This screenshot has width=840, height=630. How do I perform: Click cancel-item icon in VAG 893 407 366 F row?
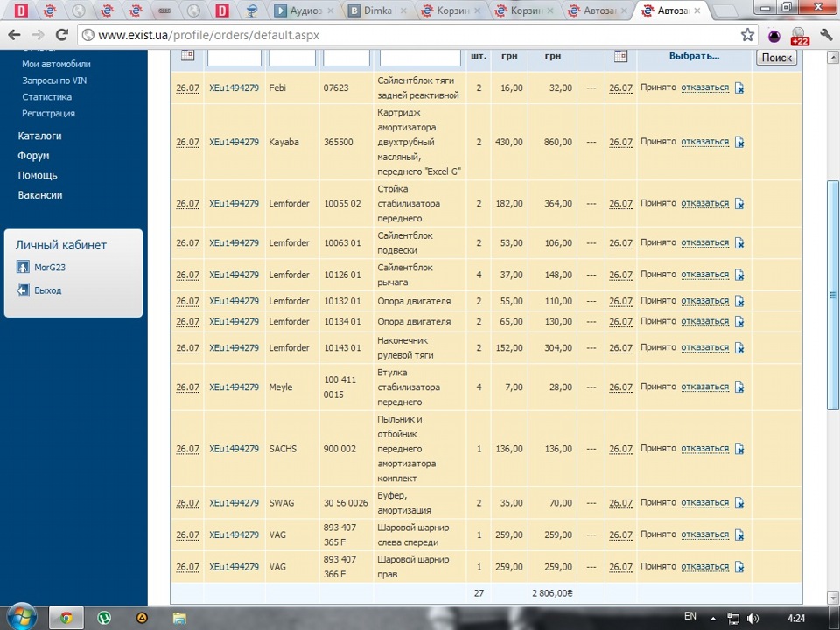739,567
